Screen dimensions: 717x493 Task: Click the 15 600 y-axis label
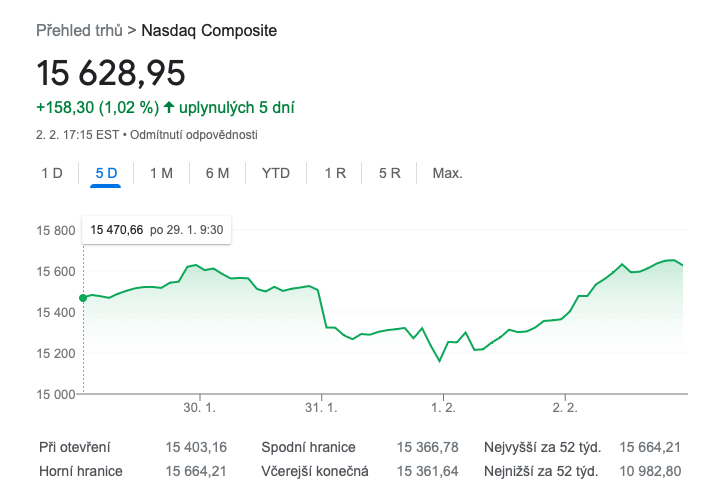tap(56, 272)
